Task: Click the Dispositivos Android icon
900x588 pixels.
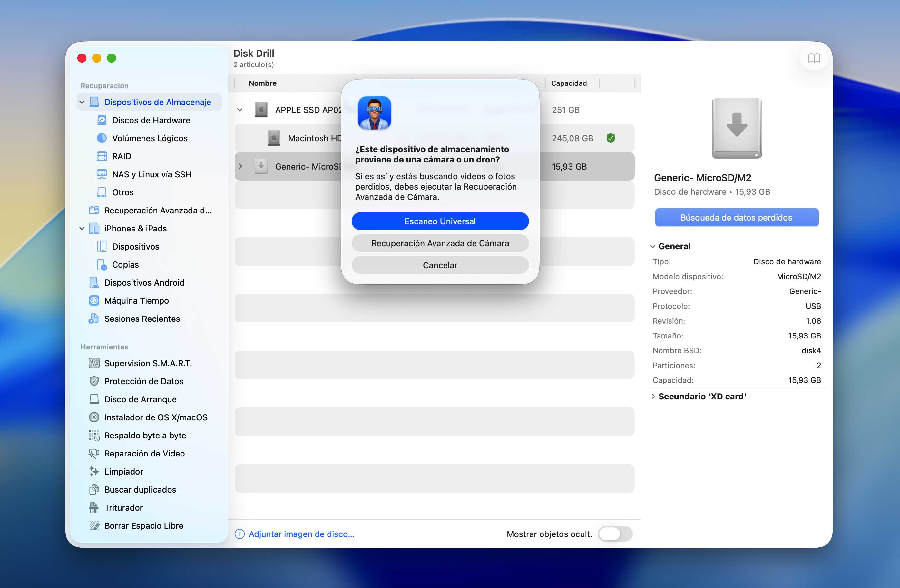Action: 94,282
